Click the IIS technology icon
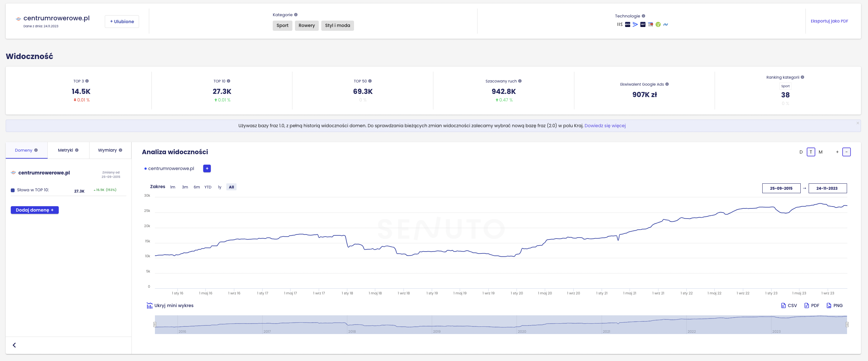This screenshot has width=868, height=361. (620, 24)
